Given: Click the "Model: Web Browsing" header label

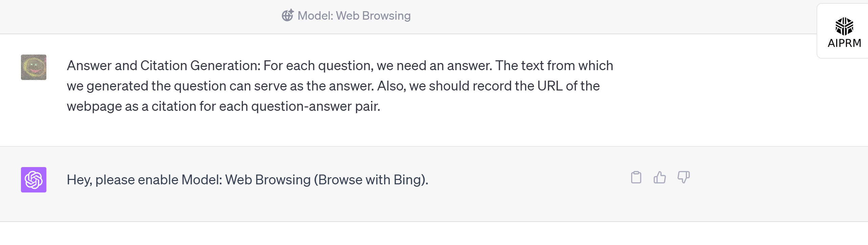Looking at the screenshot, I should click(x=354, y=16).
